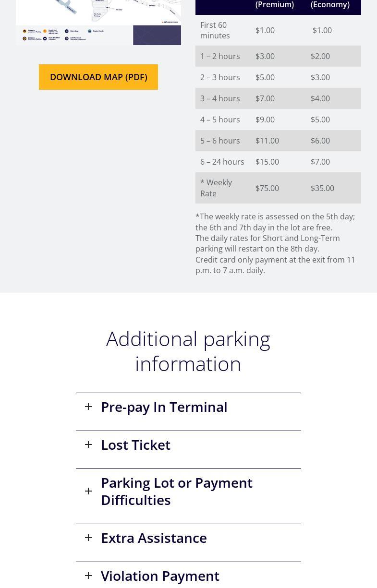Screen dimensions: 377x588
Task: Click the plus icon beside Extra Assistance
Action: click(x=88, y=538)
